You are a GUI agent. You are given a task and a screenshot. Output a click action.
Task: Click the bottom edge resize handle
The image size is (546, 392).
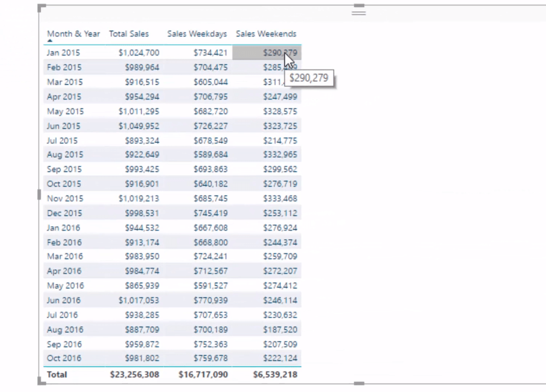pyautogui.click(x=359, y=383)
